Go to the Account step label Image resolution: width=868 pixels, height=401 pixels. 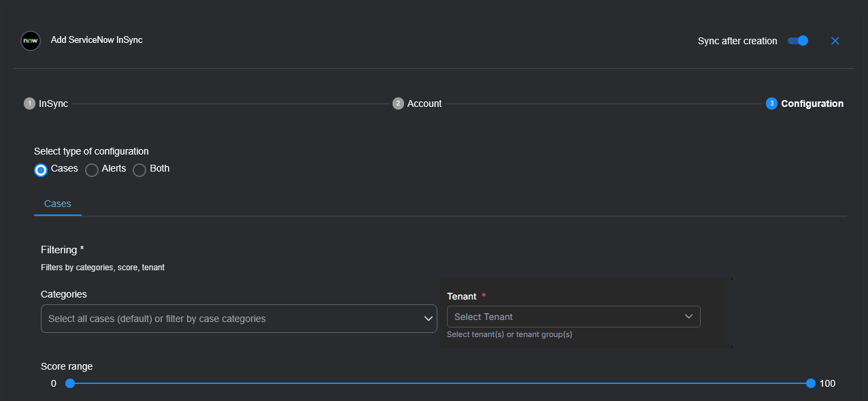coord(424,103)
